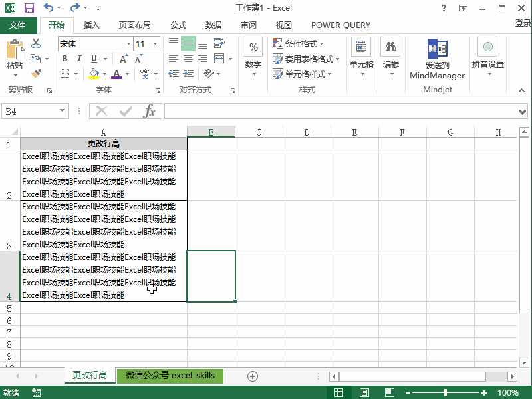Click the phonetic guide wén icon

click(145, 73)
